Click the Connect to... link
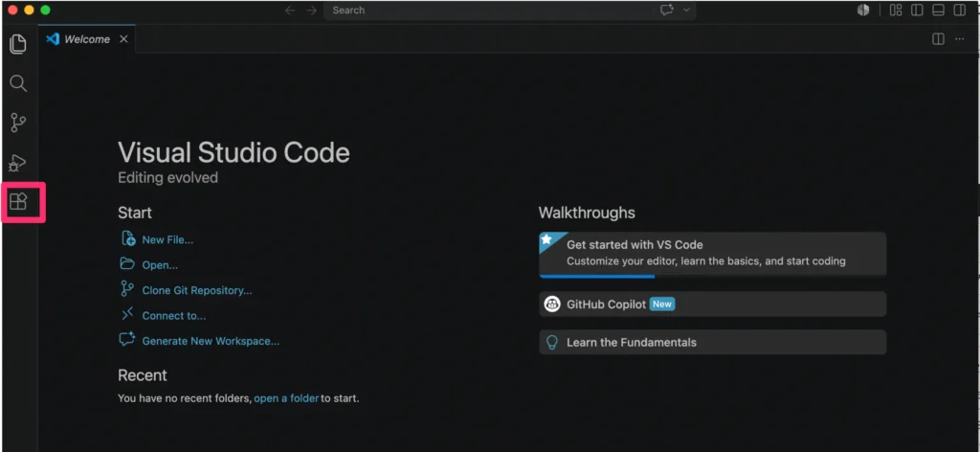 [x=174, y=316]
